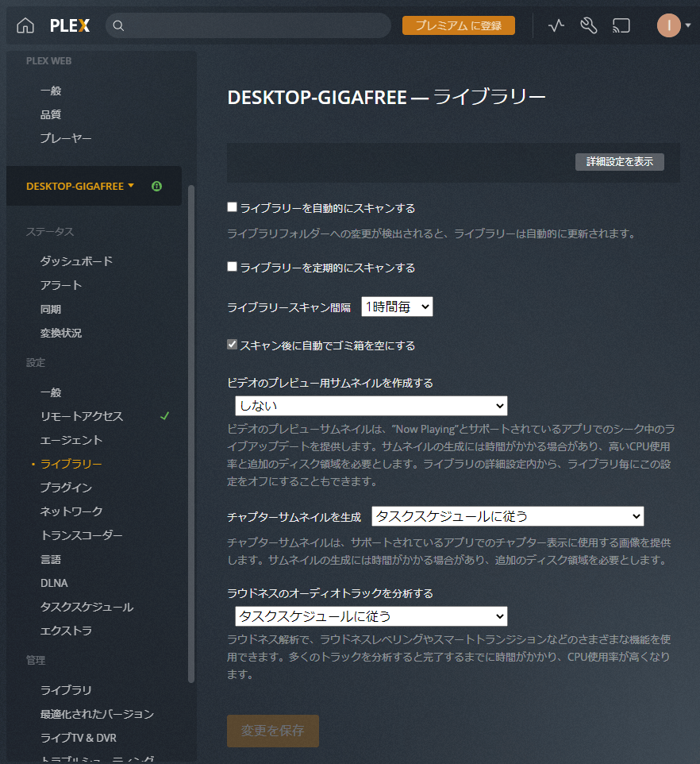This screenshot has width=700, height=764.
Task: Open トランスコーダー settings
Action: (81, 535)
